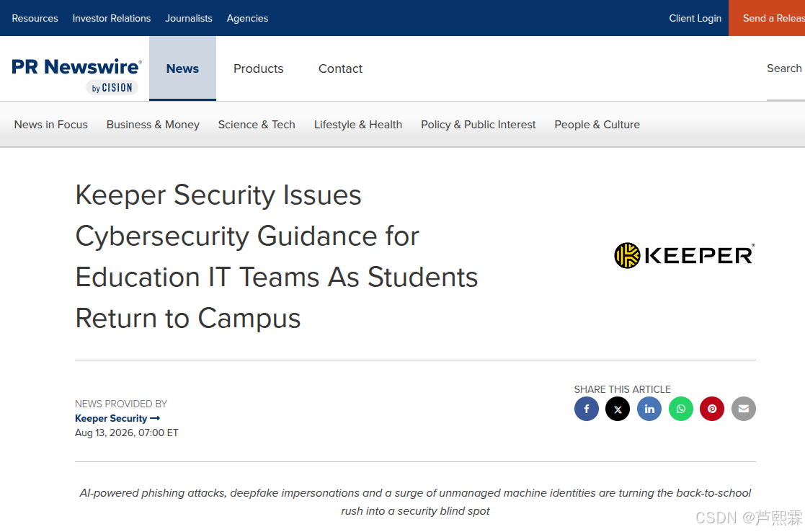Open News in Focus category

[51, 125]
